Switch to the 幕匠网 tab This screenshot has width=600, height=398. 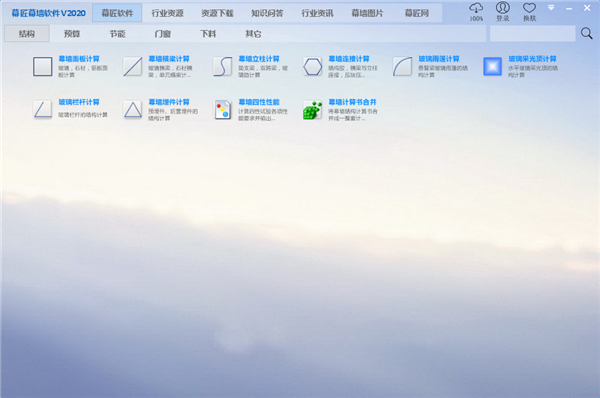pyautogui.click(x=417, y=13)
